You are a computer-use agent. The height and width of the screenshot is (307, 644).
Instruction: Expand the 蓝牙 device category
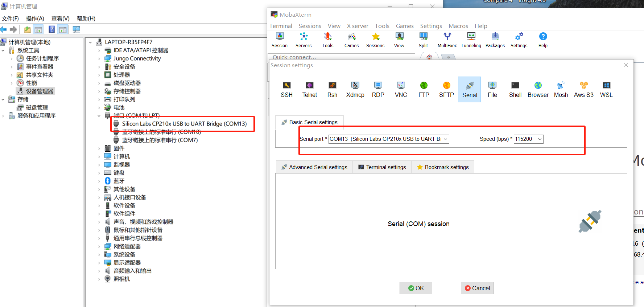(x=99, y=181)
